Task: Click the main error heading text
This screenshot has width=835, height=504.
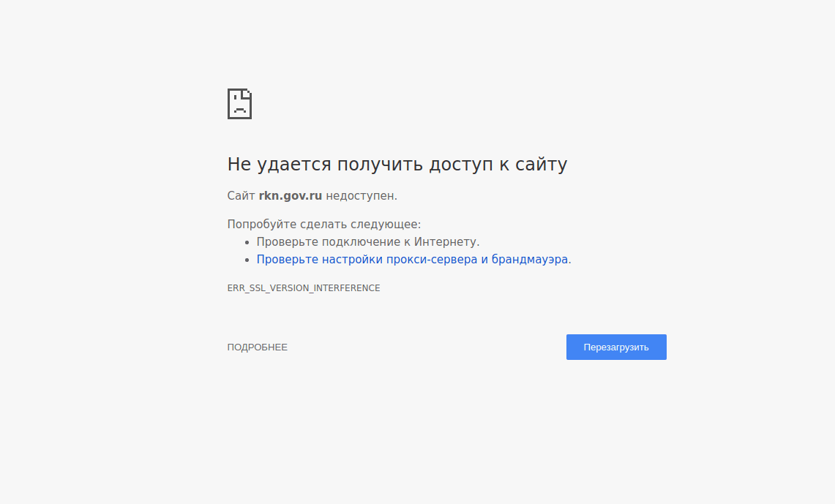Action: pyautogui.click(x=397, y=164)
